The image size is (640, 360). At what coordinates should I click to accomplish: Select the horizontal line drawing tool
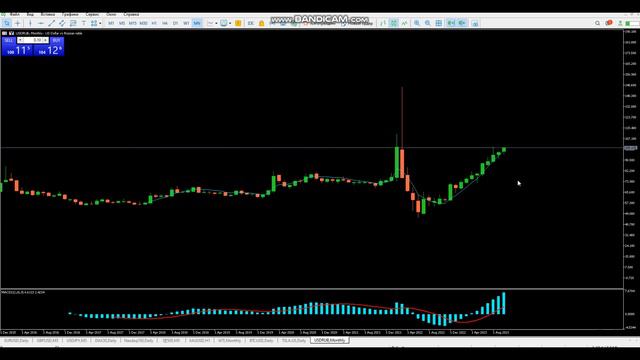(x=41, y=23)
